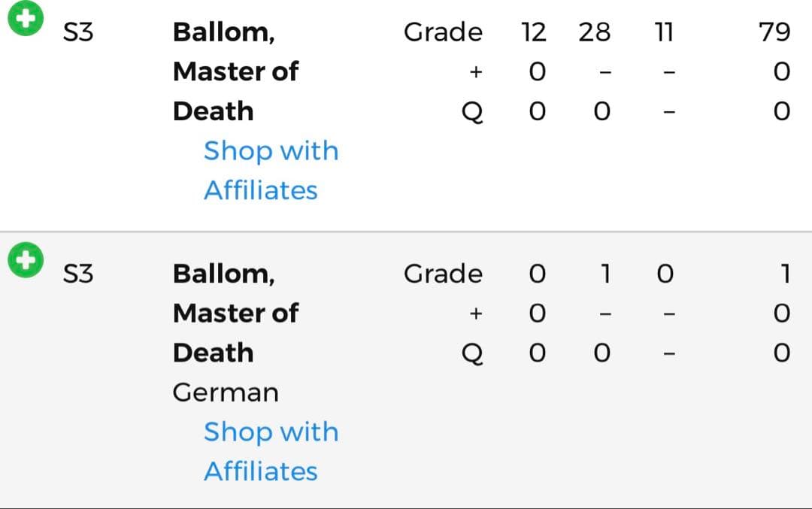The height and width of the screenshot is (509, 812).
Task: Click the Q qualifier label in the first row
Action: pyautogui.click(x=472, y=112)
